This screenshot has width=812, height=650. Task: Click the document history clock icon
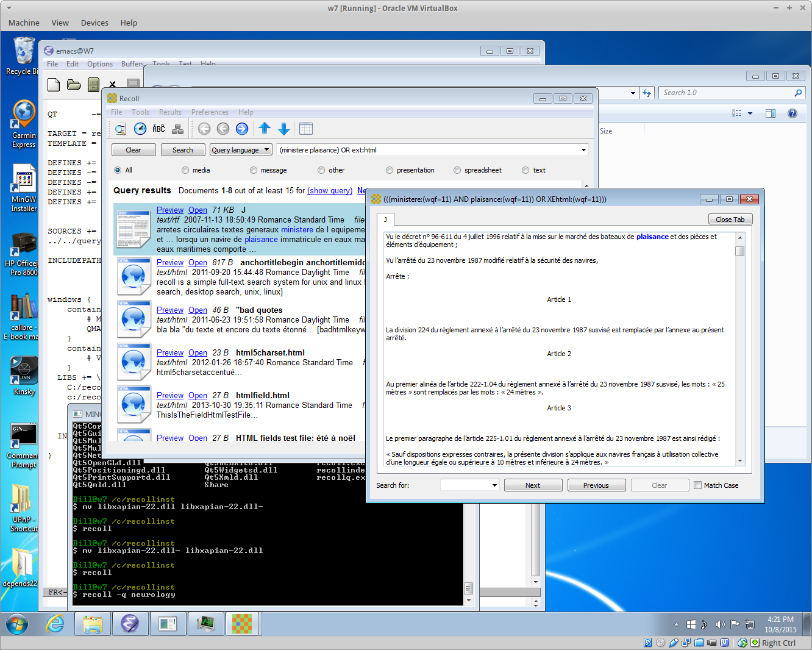pyautogui.click(x=140, y=129)
